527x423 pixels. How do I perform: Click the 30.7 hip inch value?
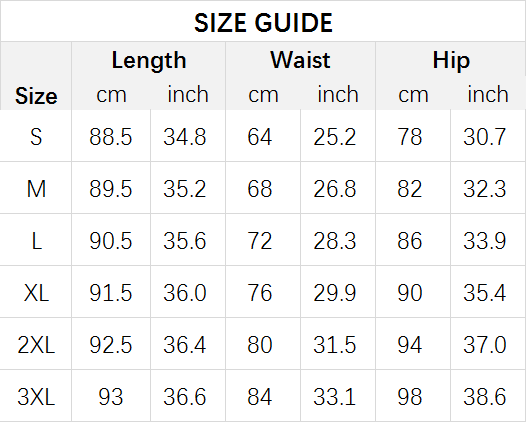point(484,137)
